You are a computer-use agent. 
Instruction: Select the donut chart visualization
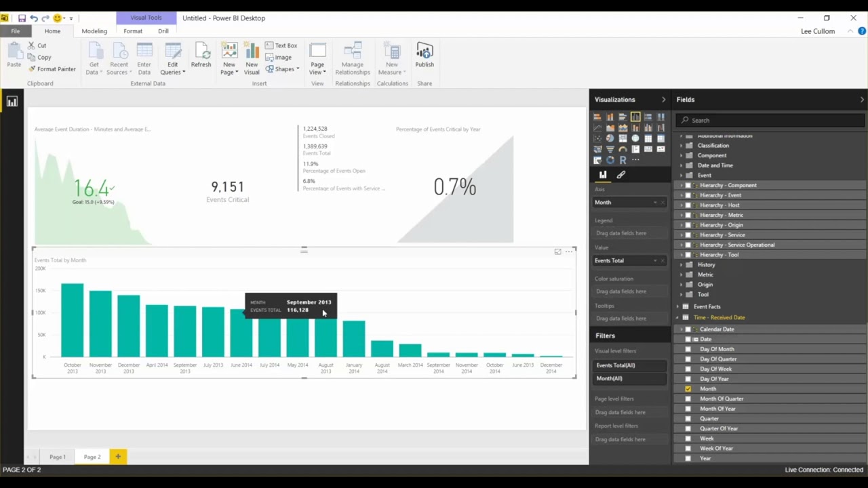(610, 160)
